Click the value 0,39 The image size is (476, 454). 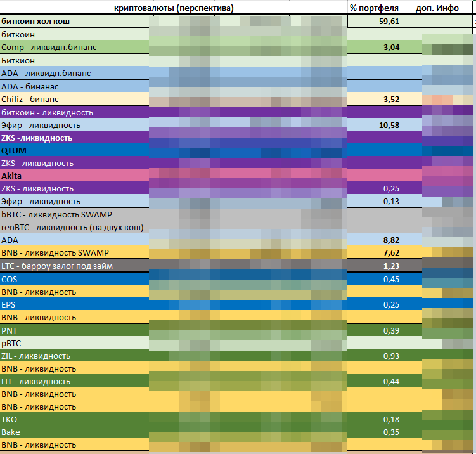[391, 331]
